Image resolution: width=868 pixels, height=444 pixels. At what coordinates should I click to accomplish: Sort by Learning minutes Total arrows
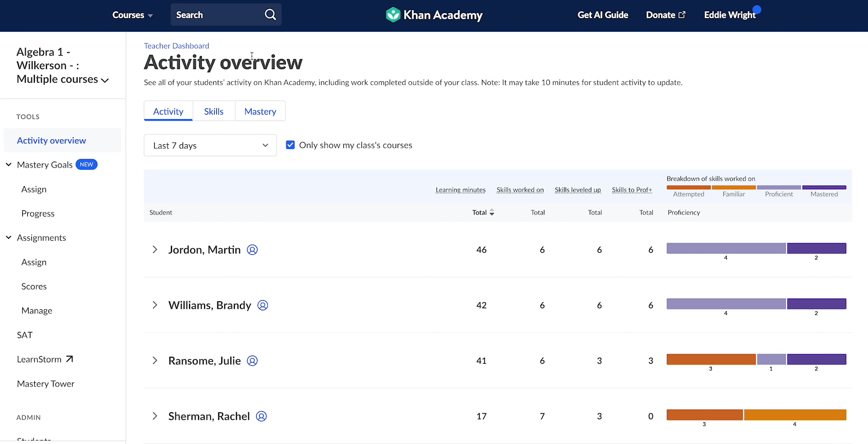(492, 212)
